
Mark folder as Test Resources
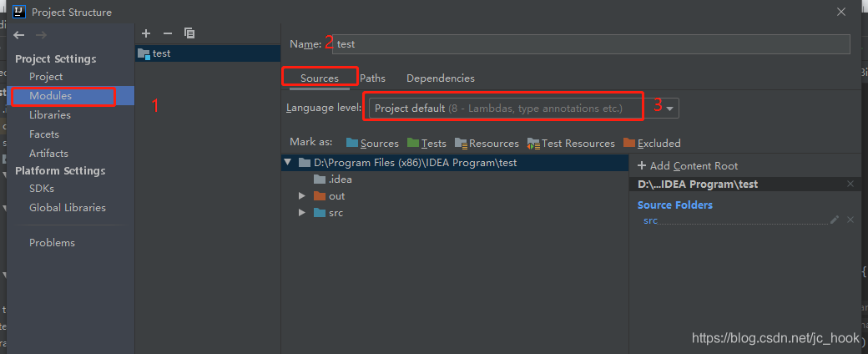[571, 143]
